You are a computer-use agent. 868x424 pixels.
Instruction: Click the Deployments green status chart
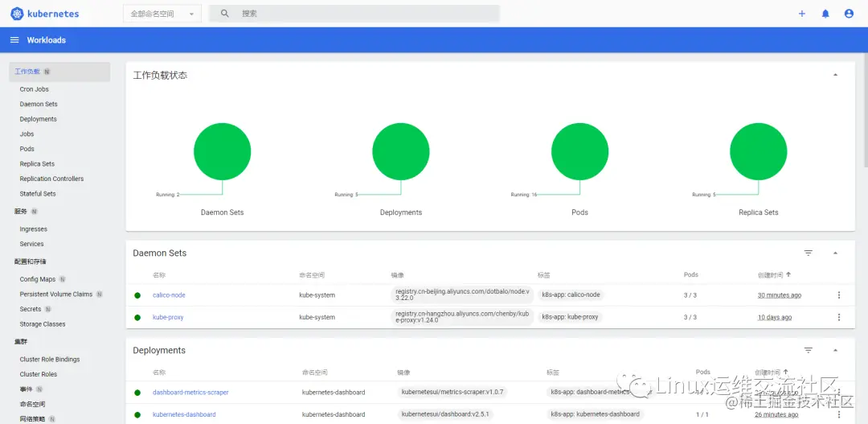pyautogui.click(x=401, y=151)
